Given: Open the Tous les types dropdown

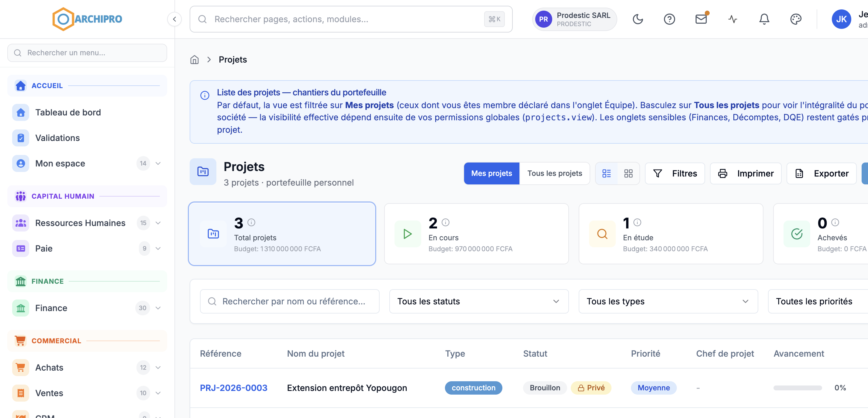Looking at the screenshot, I should [x=668, y=301].
